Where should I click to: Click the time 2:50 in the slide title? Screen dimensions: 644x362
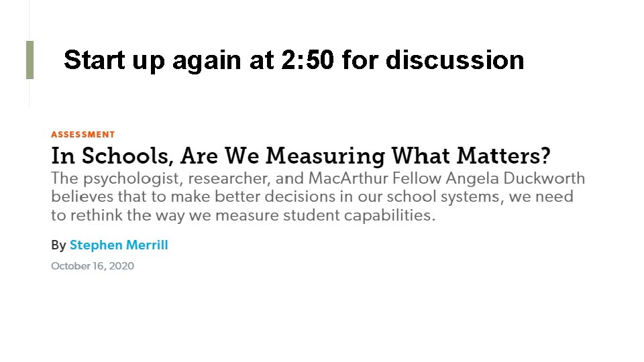[308, 60]
